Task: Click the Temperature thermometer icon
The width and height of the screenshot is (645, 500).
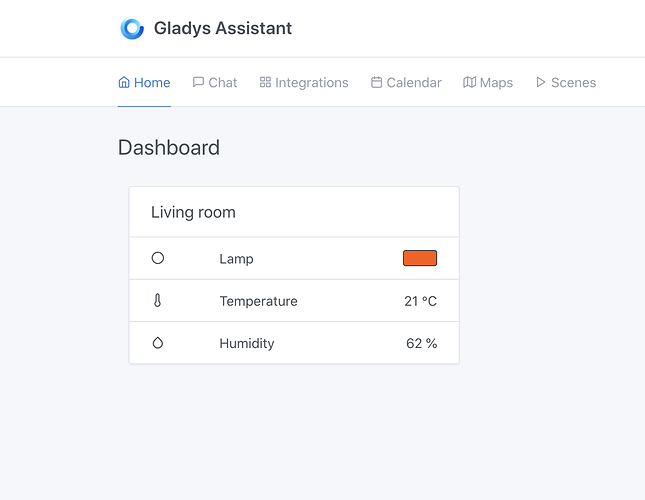Action: 158,301
